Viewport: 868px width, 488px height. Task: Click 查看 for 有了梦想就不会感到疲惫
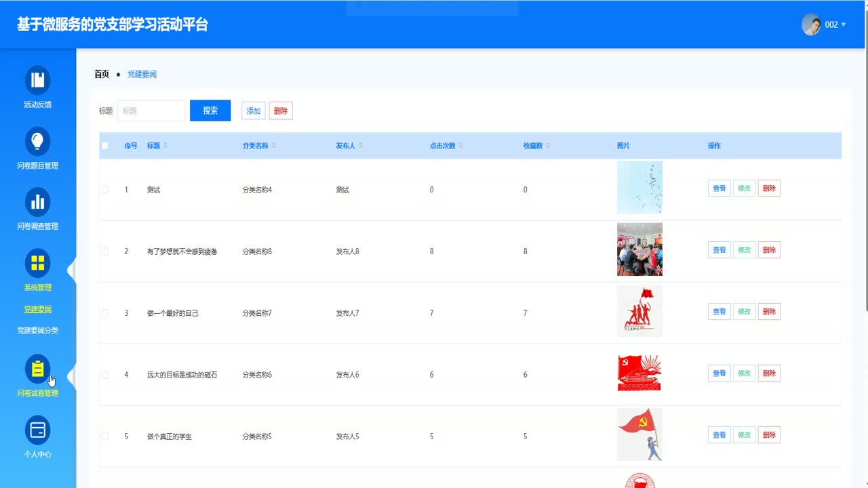click(x=719, y=250)
